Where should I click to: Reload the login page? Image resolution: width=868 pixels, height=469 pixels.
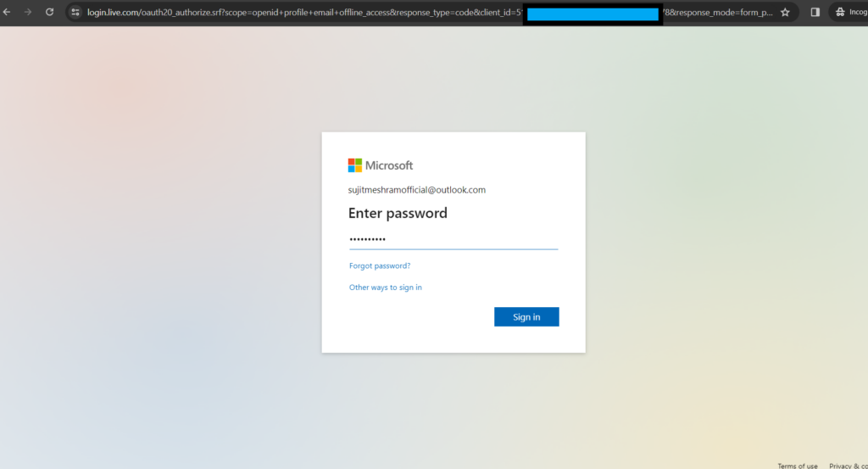pos(49,13)
